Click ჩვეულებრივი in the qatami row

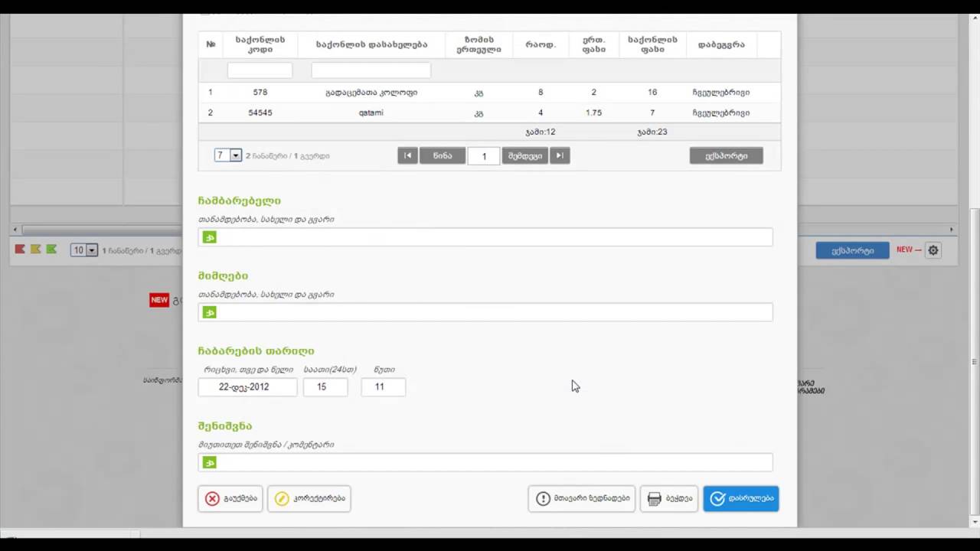pos(721,112)
